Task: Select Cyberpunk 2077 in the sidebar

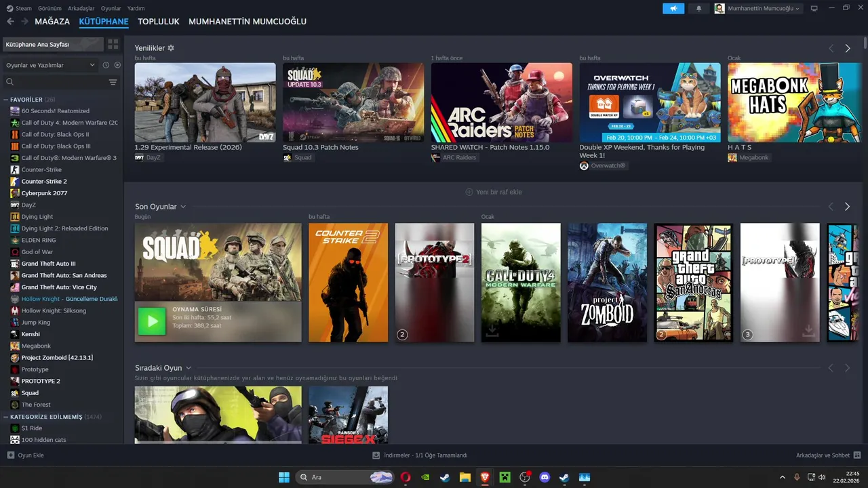Action: click(x=44, y=193)
